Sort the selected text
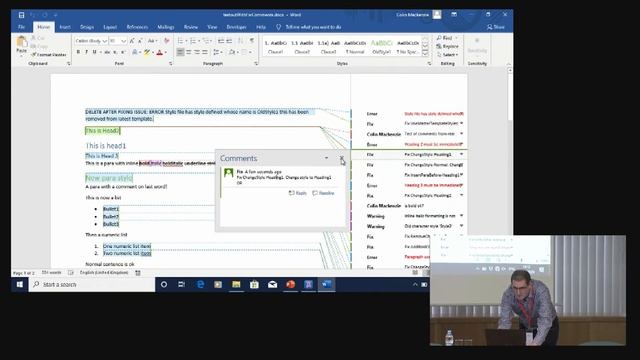Image resolution: width=640 pixels, height=360 pixels. [x=240, y=41]
